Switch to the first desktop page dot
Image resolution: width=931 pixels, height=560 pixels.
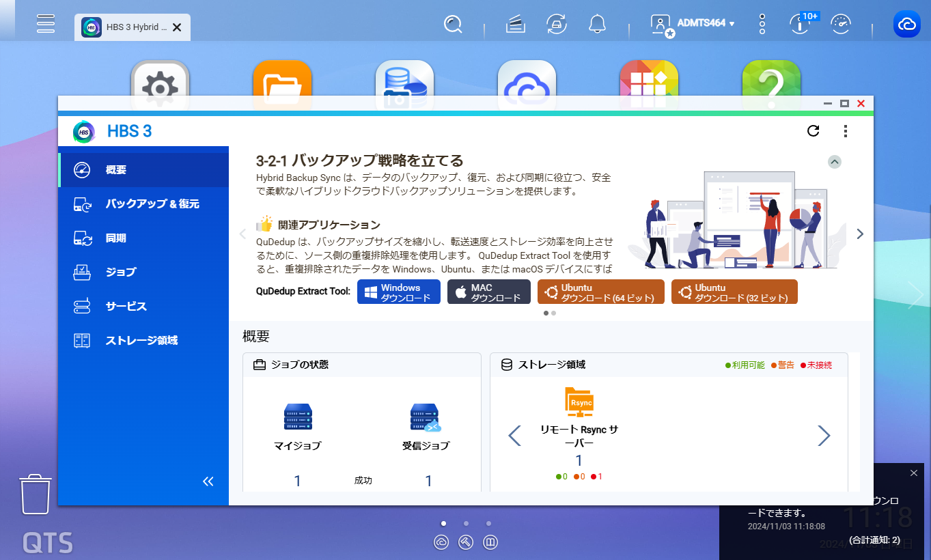point(443,524)
